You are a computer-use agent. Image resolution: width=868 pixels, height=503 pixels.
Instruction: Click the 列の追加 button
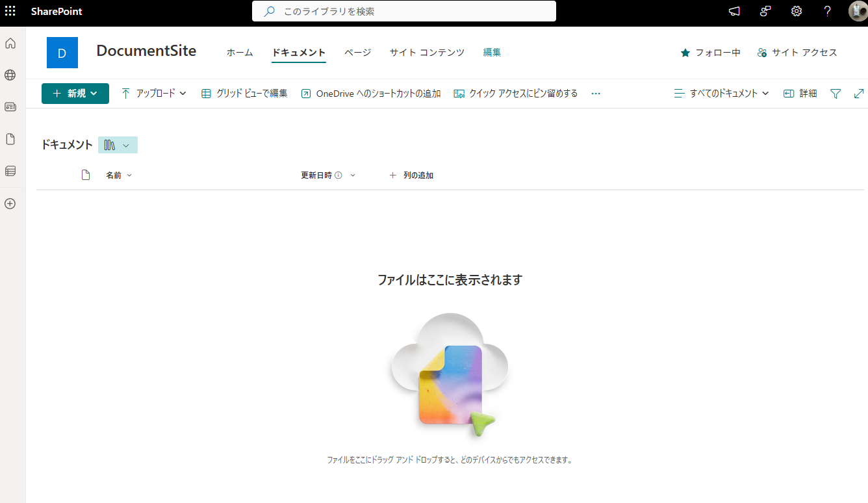coord(411,175)
